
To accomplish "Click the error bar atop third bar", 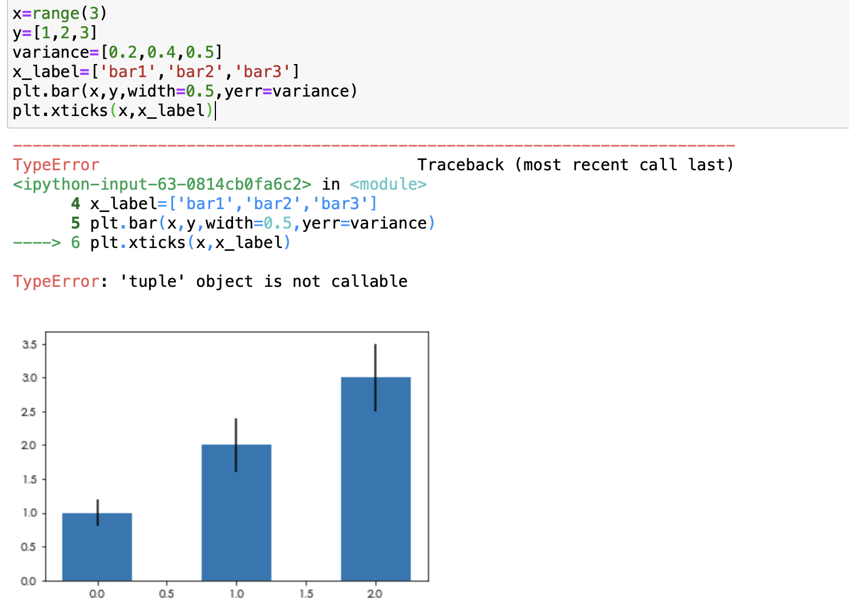I will point(375,359).
